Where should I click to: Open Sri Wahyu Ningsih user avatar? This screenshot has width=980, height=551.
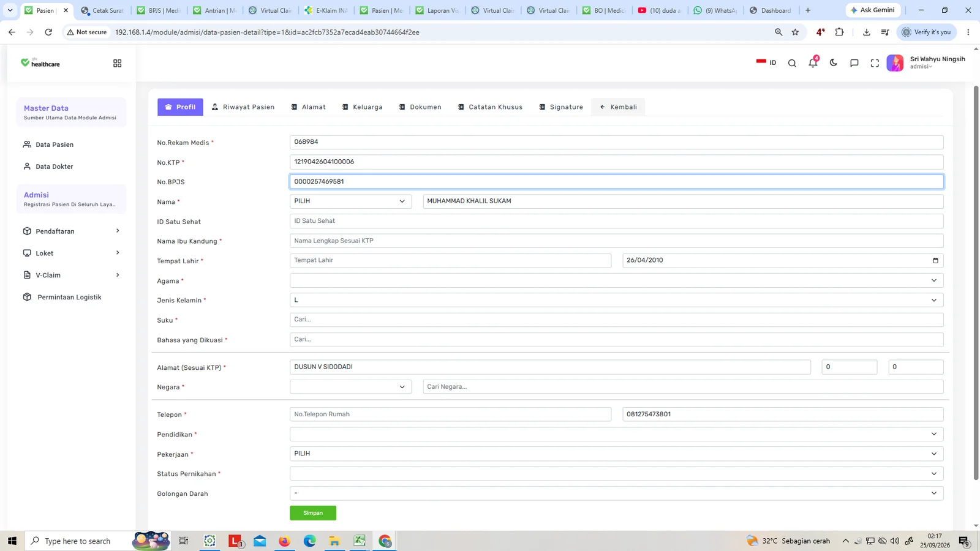pos(895,63)
